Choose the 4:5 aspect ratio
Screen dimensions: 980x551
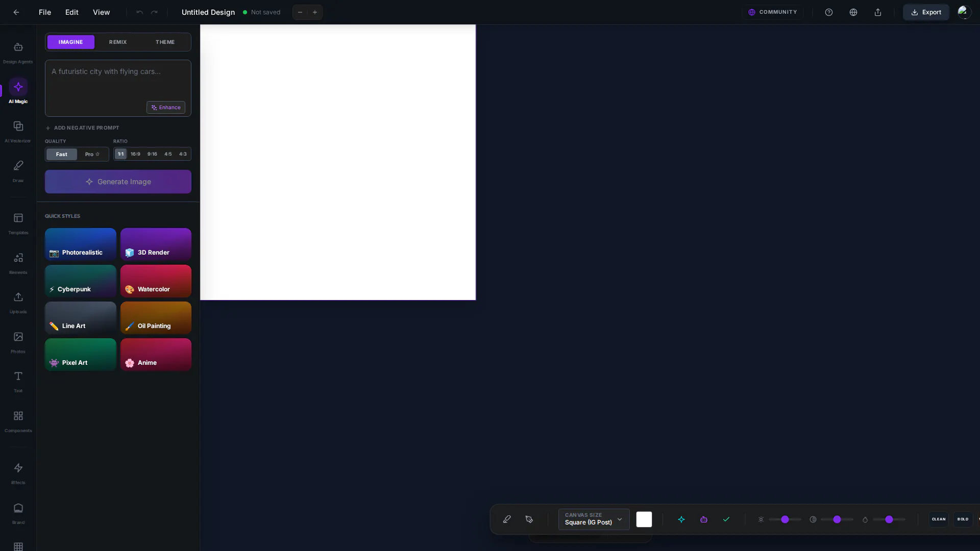(x=168, y=154)
